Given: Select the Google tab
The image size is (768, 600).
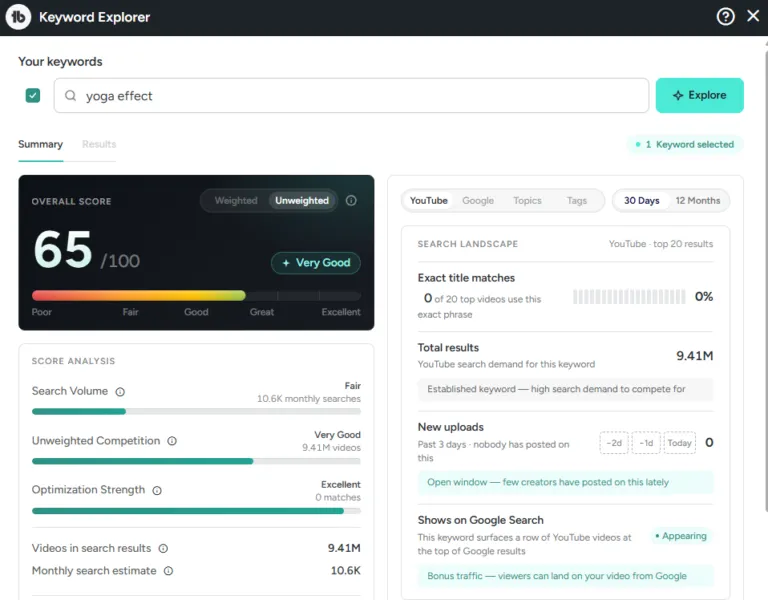Looking at the screenshot, I should pos(478,200).
